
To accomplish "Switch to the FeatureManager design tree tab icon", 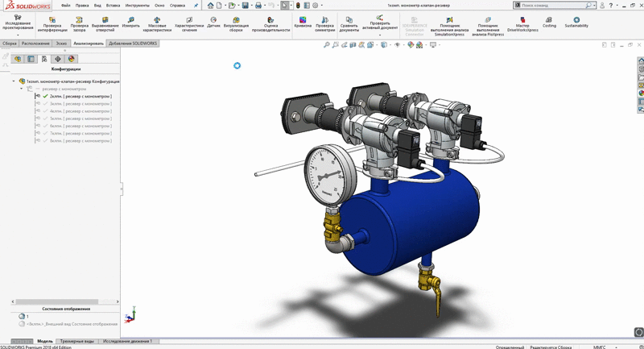I will pyautogui.click(x=18, y=59).
